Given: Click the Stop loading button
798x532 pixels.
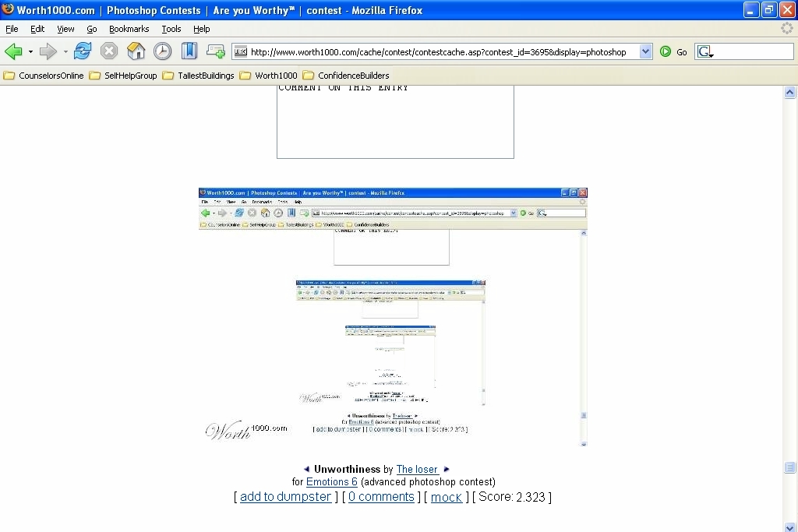Looking at the screenshot, I should pos(109,51).
